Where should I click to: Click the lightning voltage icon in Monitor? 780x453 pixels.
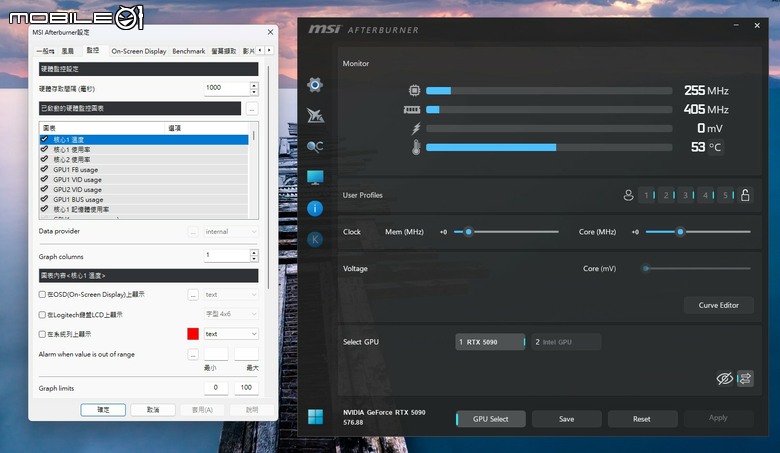[416, 128]
